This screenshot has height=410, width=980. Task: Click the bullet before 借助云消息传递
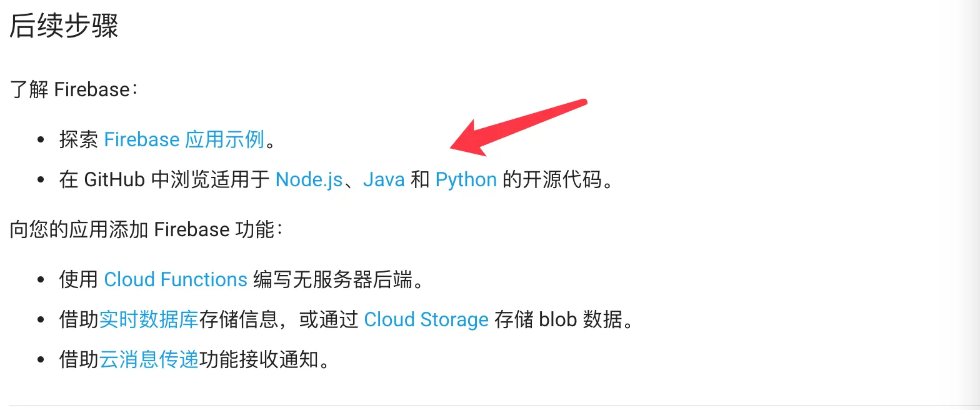coord(41,361)
